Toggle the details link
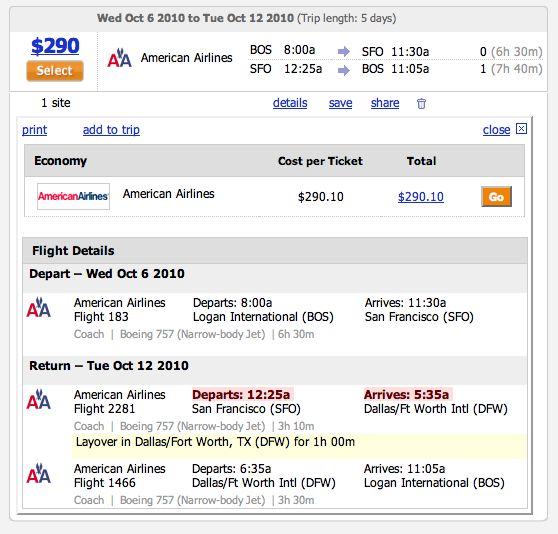This screenshot has height=534, width=558. click(290, 103)
